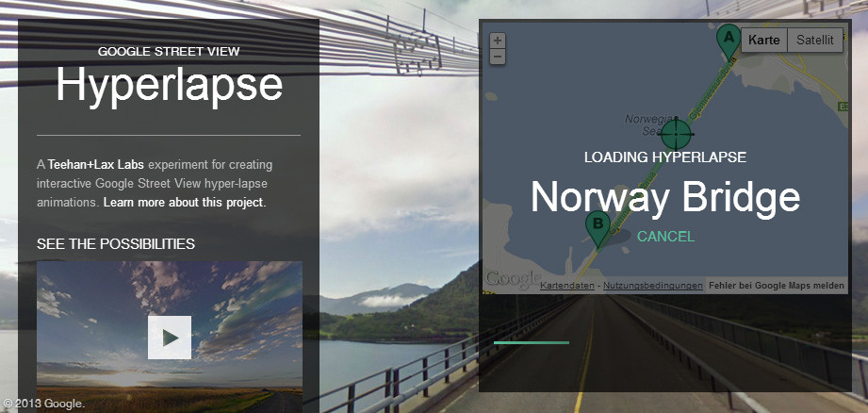Click the GOOGLE STREET VIEW label
The image size is (868, 413).
169,52
